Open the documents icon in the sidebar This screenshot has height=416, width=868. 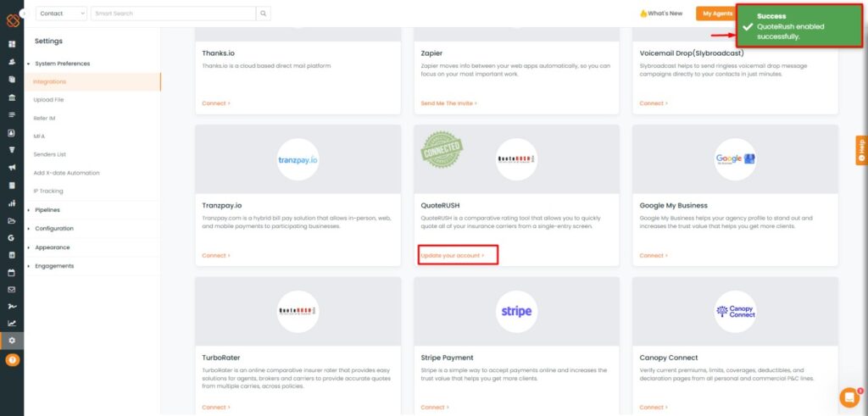tap(12, 80)
